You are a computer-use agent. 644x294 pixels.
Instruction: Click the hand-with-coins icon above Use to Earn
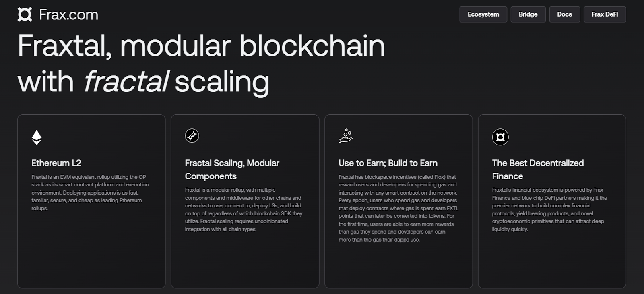tap(345, 137)
